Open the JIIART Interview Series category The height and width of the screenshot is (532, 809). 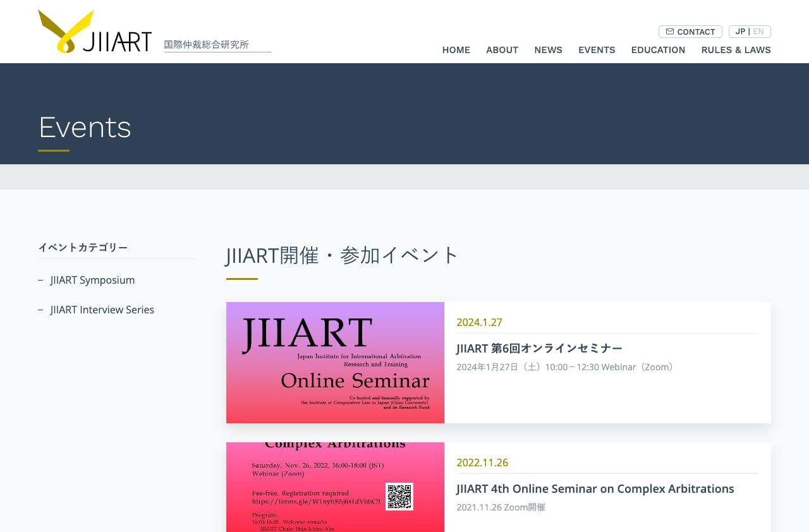[102, 310]
